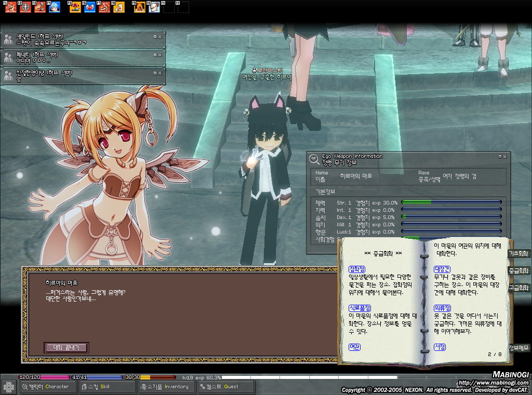Close the Ego Weapon Information window
This screenshot has width=532, height=395.
(x=505, y=157)
